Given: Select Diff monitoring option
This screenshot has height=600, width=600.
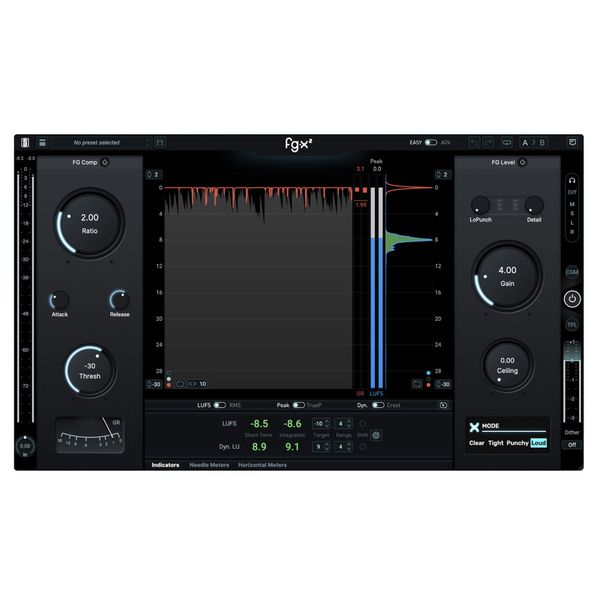Looking at the screenshot, I should (572, 192).
